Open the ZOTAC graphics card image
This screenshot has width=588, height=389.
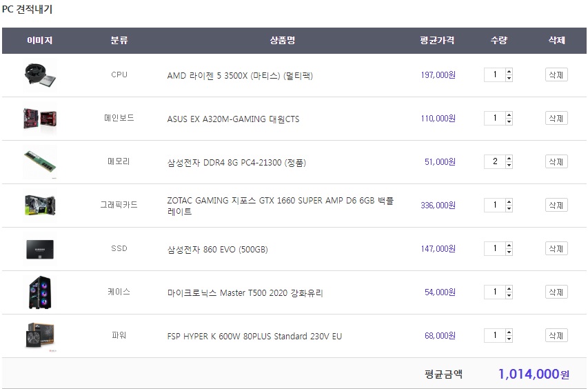tap(40, 206)
